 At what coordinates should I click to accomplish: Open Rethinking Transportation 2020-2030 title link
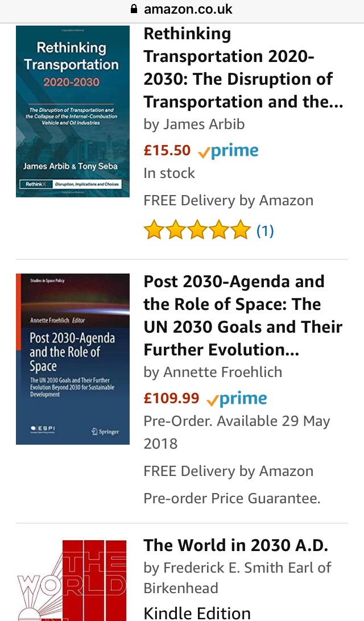[x=243, y=68]
